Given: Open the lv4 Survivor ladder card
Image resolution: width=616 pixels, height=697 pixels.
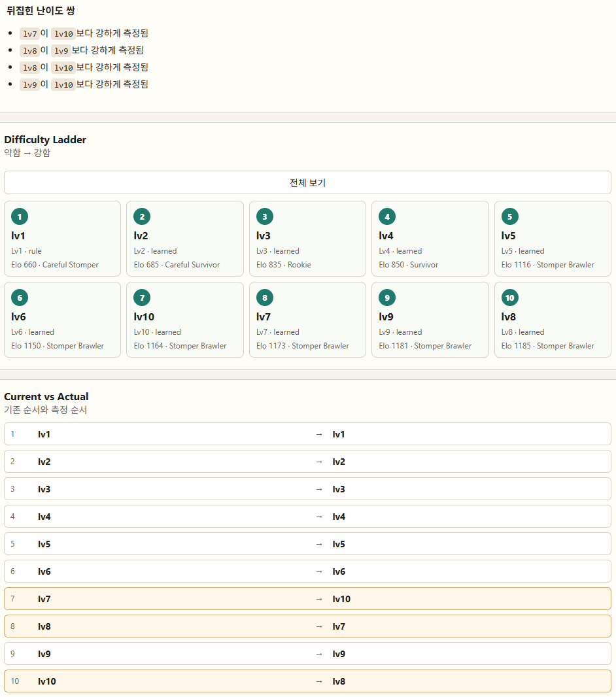Looking at the screenshot, I should 430,239.
